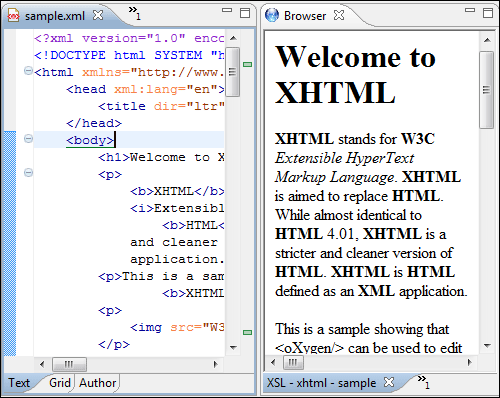The image size is (500, 398).
Task: Click the <h1>Welcome to line in editor
Action: [161, 157]
